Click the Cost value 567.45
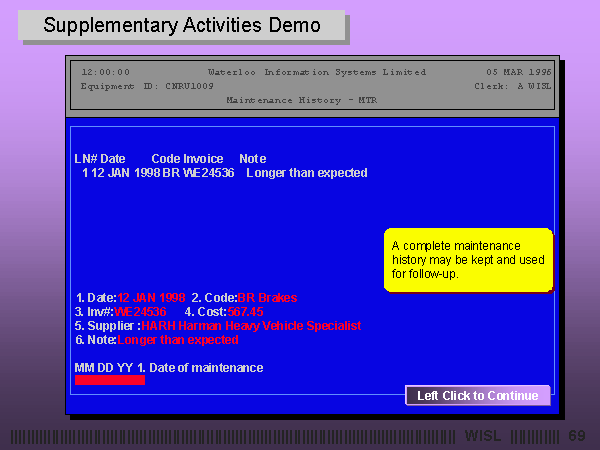Screen dimensions: 600x450 click(245, 312)
